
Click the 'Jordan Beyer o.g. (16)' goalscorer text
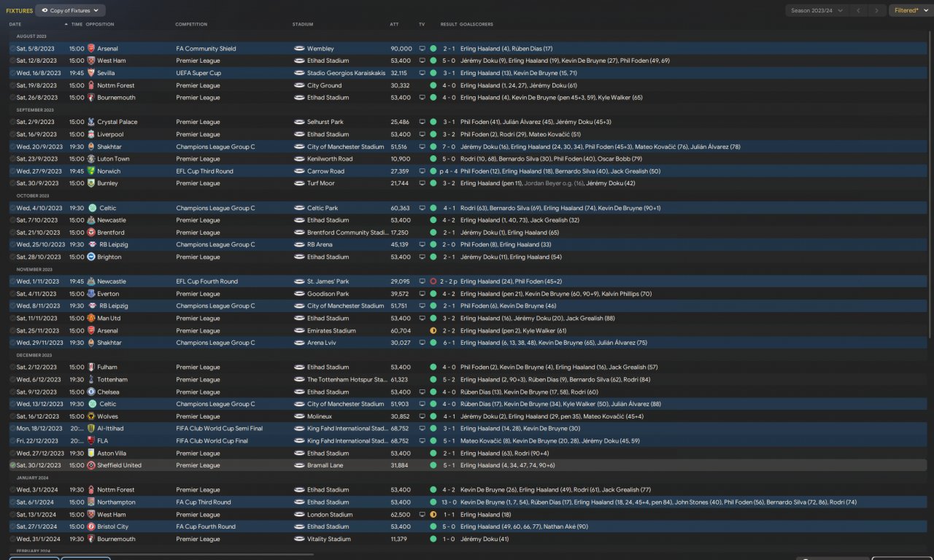click(x=555, y=183)
